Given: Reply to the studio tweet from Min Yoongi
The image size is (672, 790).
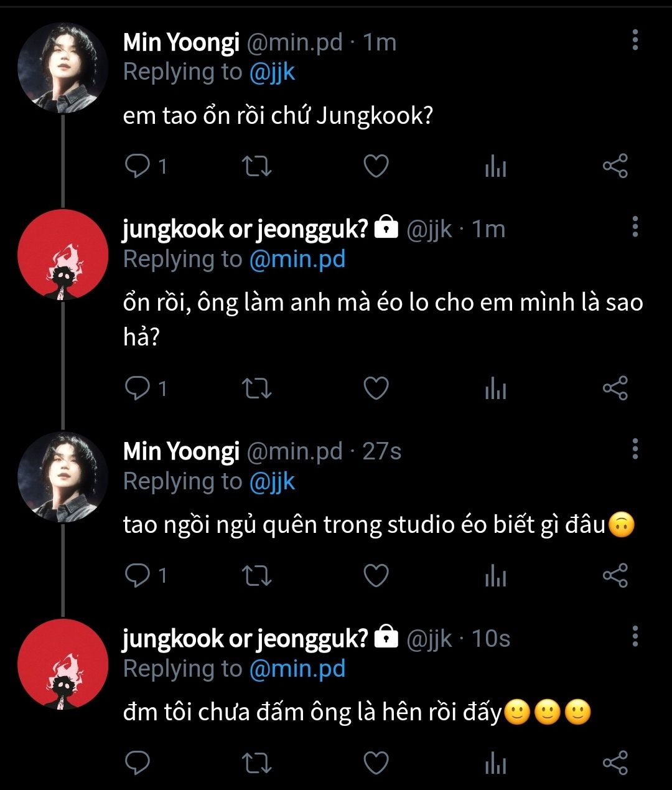Looking at the screenshot, I should pyautogui.click(x=137, y=575).
